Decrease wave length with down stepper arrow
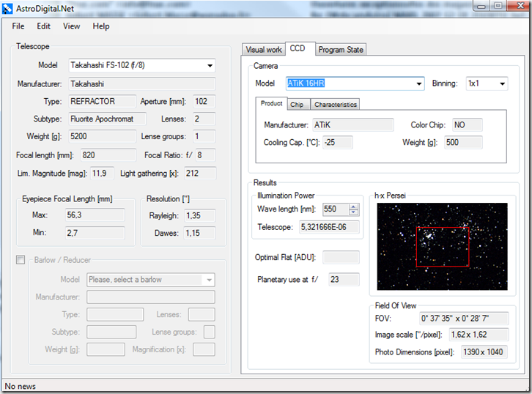This screenshot has height=394, width=532. (353, 212)
